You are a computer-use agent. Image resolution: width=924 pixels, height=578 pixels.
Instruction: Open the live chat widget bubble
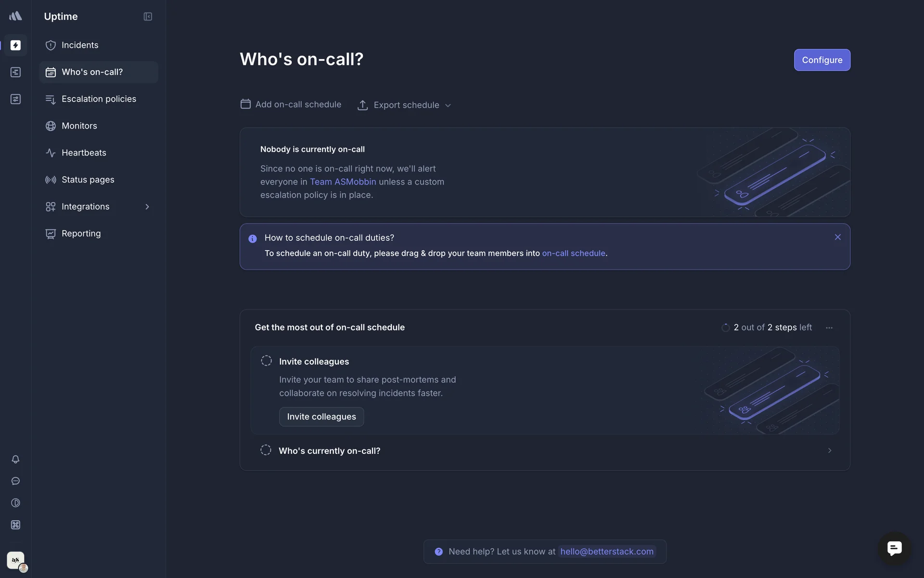coord(894,548)
